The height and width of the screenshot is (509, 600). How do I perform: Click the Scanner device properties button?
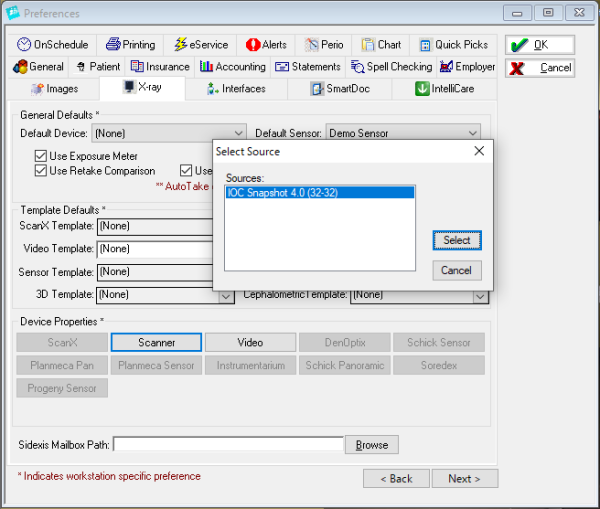click(156, 343)
